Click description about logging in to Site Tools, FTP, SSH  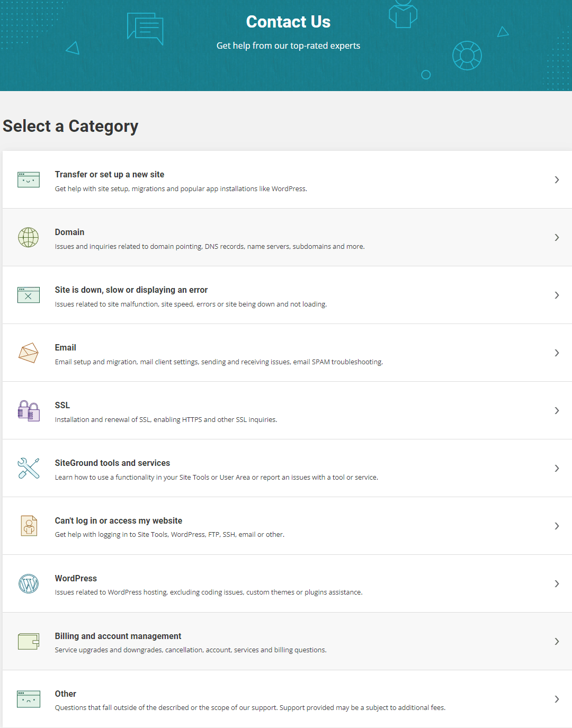169,534
